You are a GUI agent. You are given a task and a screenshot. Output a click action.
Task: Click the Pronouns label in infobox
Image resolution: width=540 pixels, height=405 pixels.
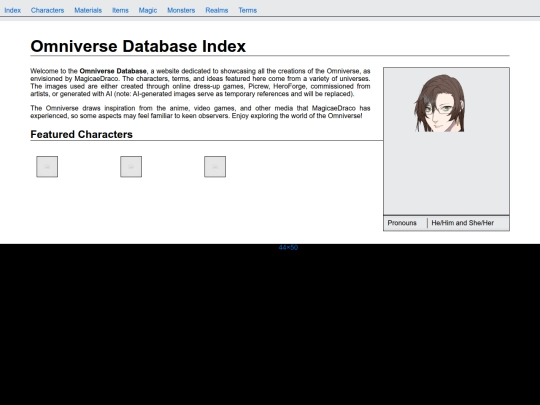tap(402, 223)
